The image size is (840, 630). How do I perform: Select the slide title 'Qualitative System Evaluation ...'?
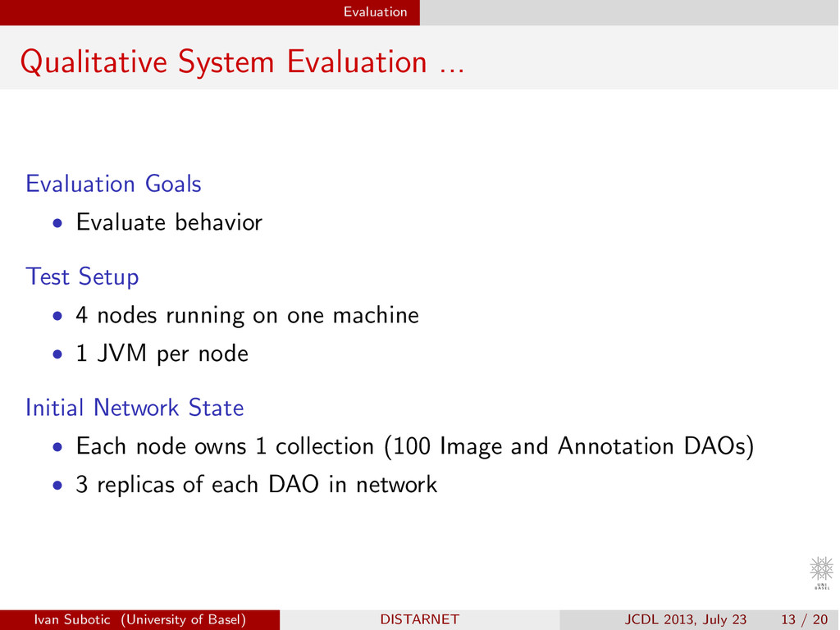(242, 62)
